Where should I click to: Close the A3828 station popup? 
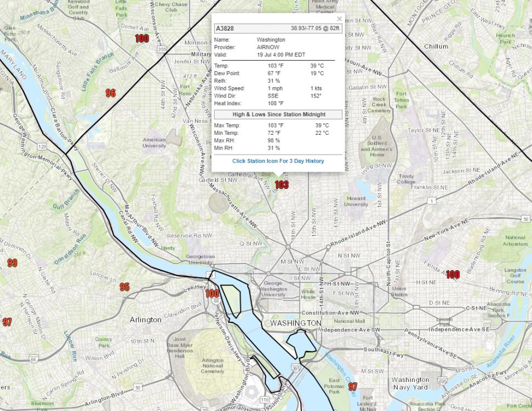tap(339, 19)
